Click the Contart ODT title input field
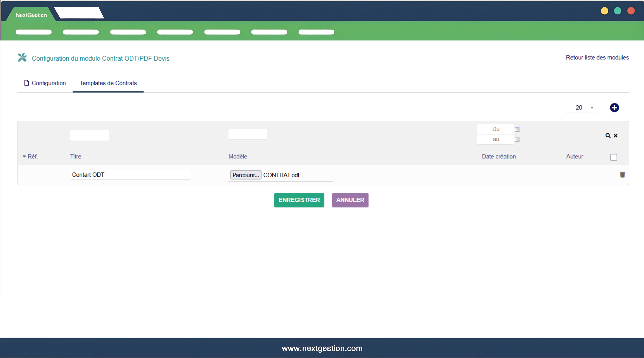 coord(130,175)
